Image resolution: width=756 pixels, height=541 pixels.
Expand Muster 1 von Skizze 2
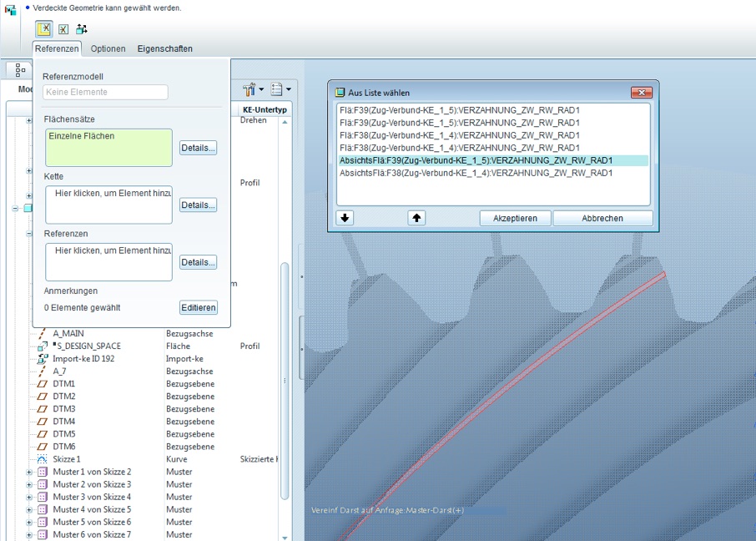(x=29, y=472)
